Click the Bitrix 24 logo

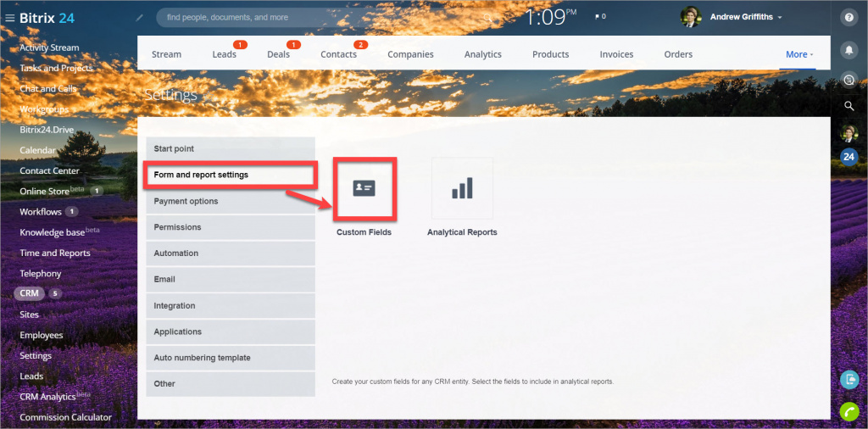[47, 18]
